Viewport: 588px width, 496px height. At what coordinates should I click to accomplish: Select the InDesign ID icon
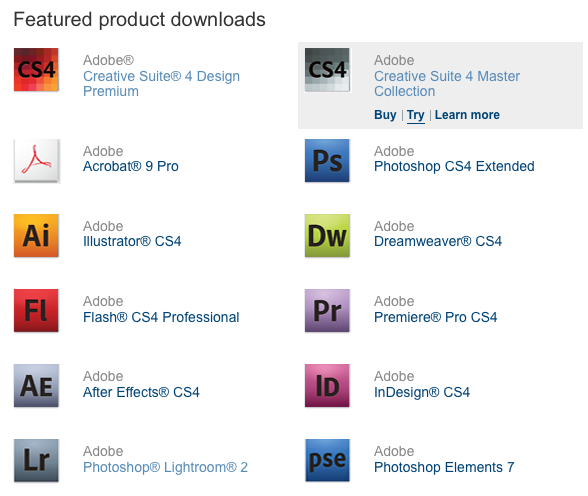(x=327, y=385)
